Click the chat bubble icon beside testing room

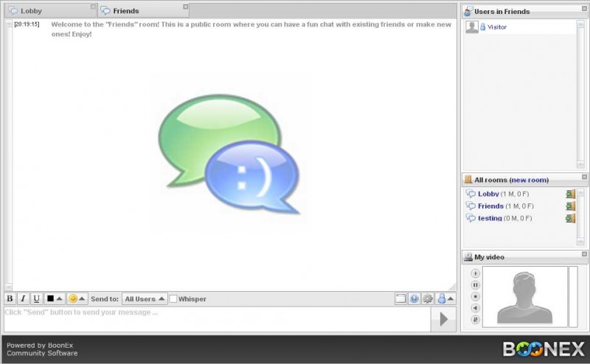coord(471,217)
